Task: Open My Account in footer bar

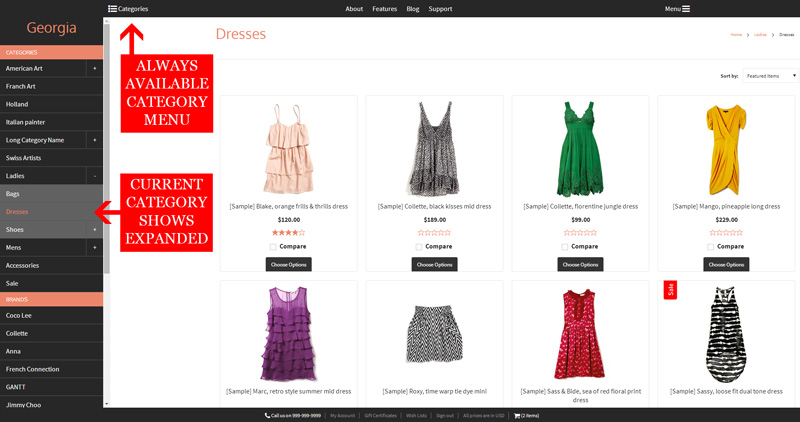Action: (342, 415)
